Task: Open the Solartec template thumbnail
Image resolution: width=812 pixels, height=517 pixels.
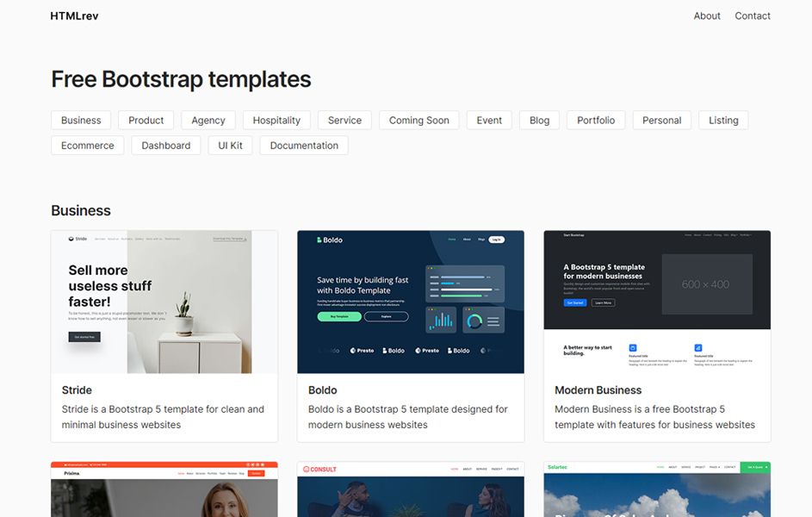Action: (x=657, y=489)
